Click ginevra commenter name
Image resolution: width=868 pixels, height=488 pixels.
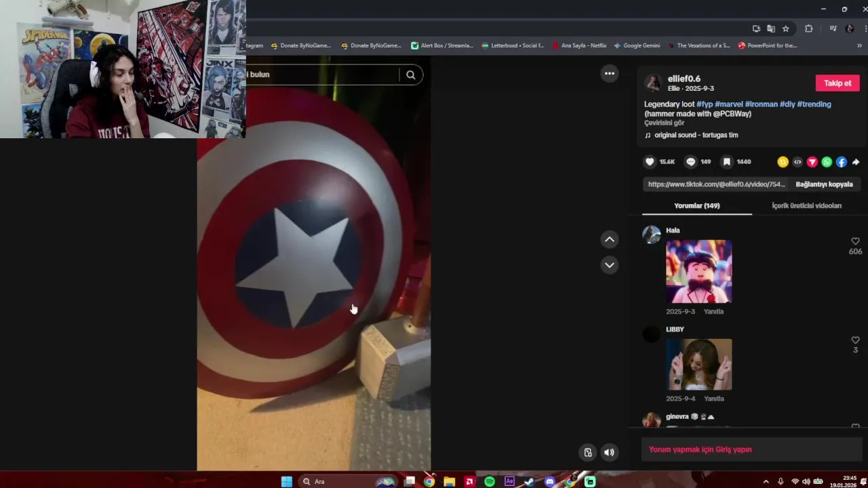coord(677,417)
